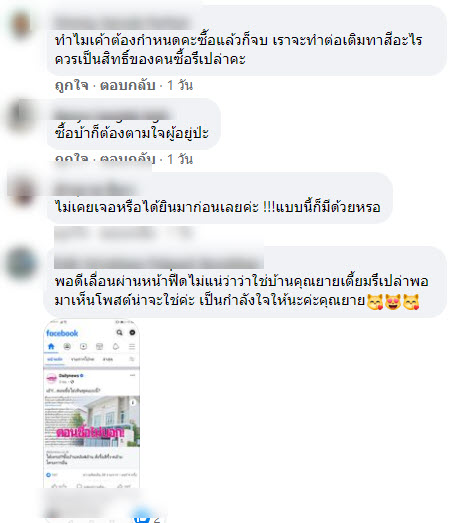Open the '1 วัน' timestamp of the second comment
The height and width of the screenshot is (523, 470).
pyautogui.click(x=180, y=159)
